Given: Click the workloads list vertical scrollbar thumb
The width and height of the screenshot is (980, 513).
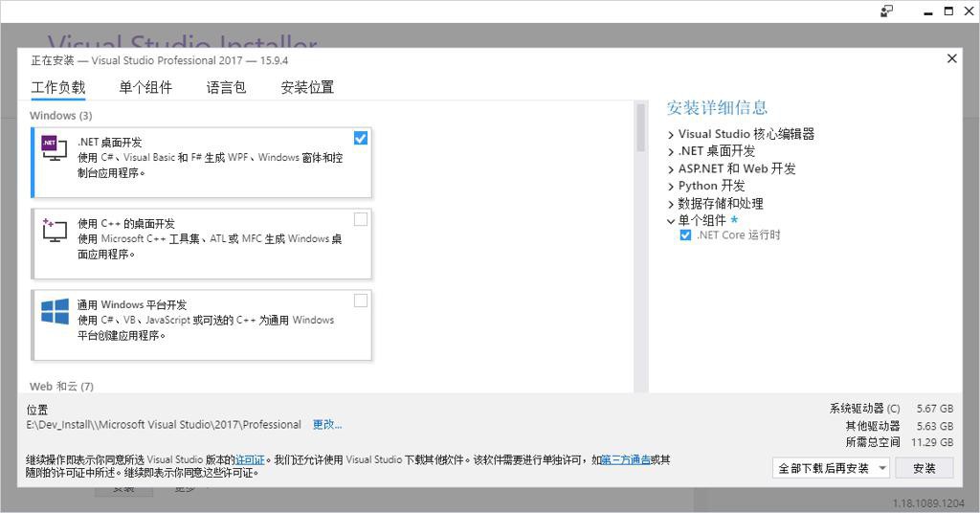Looking at the screenshot, I should click(x=640, y=127).
